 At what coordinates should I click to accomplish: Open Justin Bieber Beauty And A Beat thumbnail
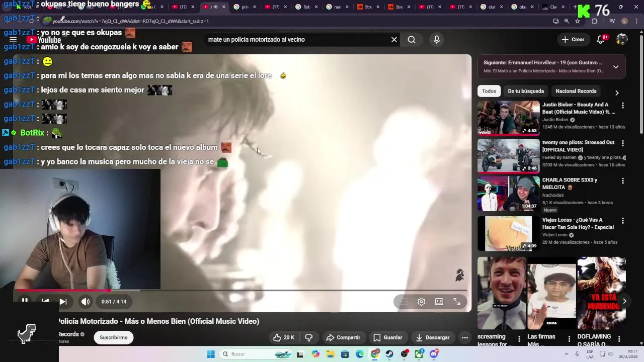click(508, 118)
